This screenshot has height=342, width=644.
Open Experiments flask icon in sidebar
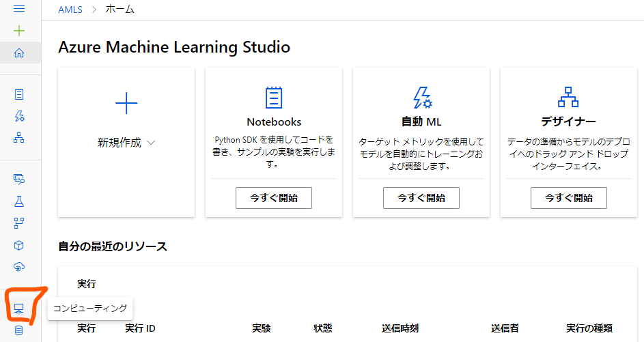19,201
